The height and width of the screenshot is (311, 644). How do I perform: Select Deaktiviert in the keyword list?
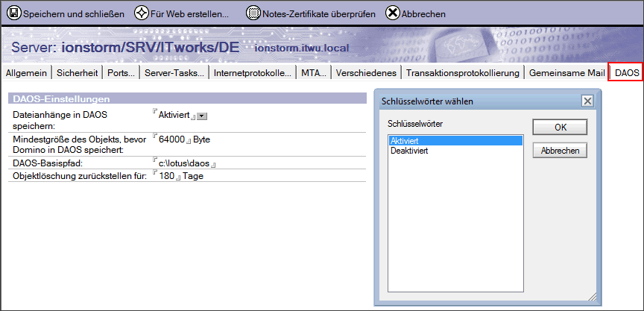click(x=409, y=151)
